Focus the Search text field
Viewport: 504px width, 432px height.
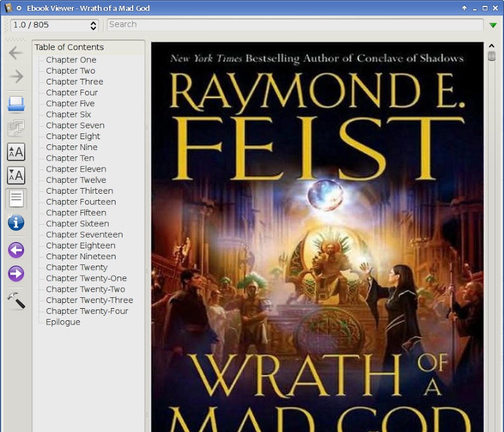click(295, 24)
